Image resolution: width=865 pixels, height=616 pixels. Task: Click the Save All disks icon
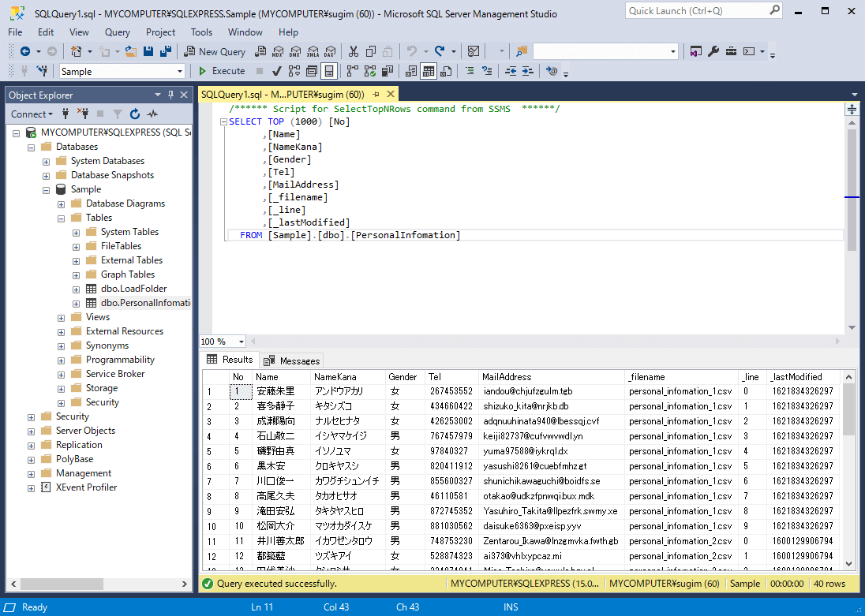click(x=166, y=51)
